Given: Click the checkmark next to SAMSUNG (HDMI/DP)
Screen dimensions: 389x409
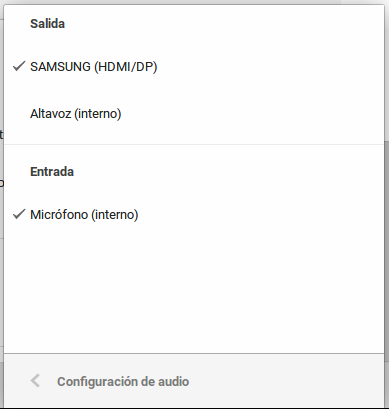Looking at the screenshot, I should tap(19, 66).
